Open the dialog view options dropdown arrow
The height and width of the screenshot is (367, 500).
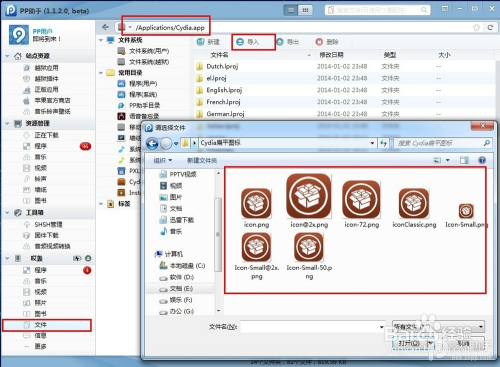point(448,161)
